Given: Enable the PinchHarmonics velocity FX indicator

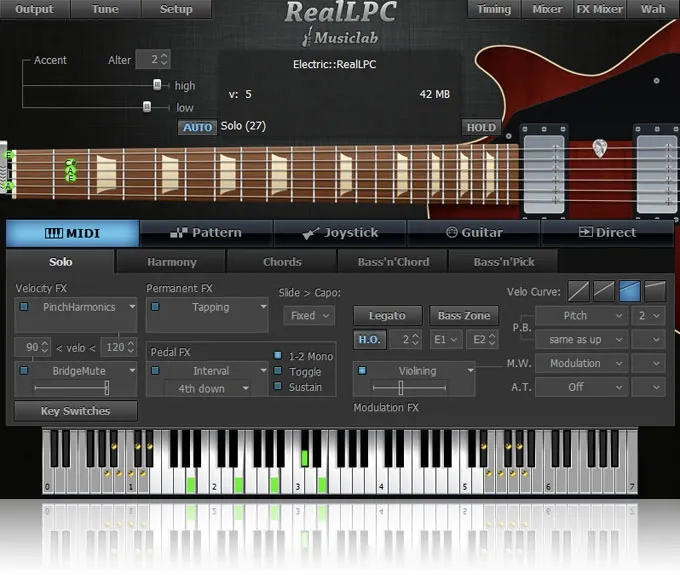Looking at the screenshot, I should click(x=23, y=307).
